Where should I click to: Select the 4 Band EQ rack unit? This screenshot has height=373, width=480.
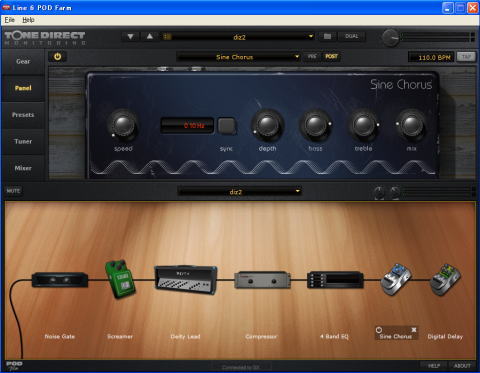pos(335,280)
